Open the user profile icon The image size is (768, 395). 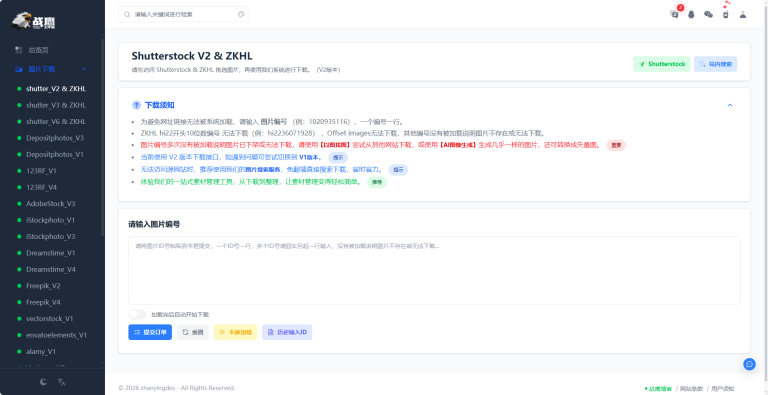[x=743, y=14]
